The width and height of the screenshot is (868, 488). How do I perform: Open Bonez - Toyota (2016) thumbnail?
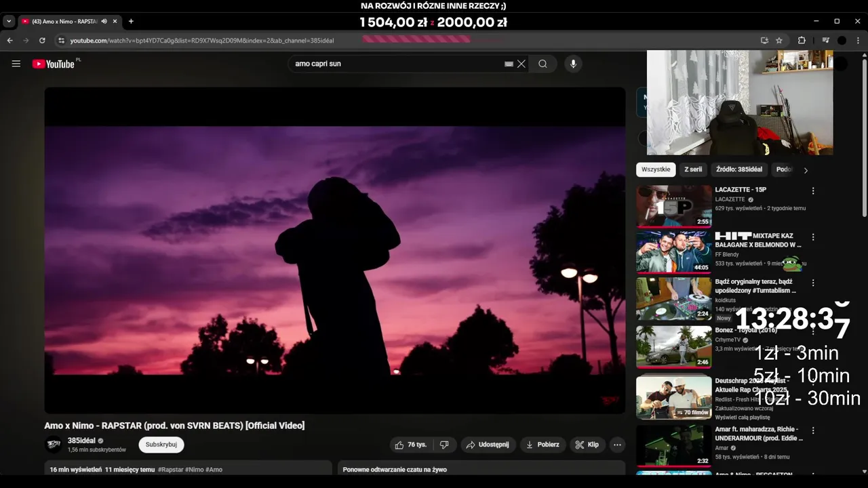point(673,346)
